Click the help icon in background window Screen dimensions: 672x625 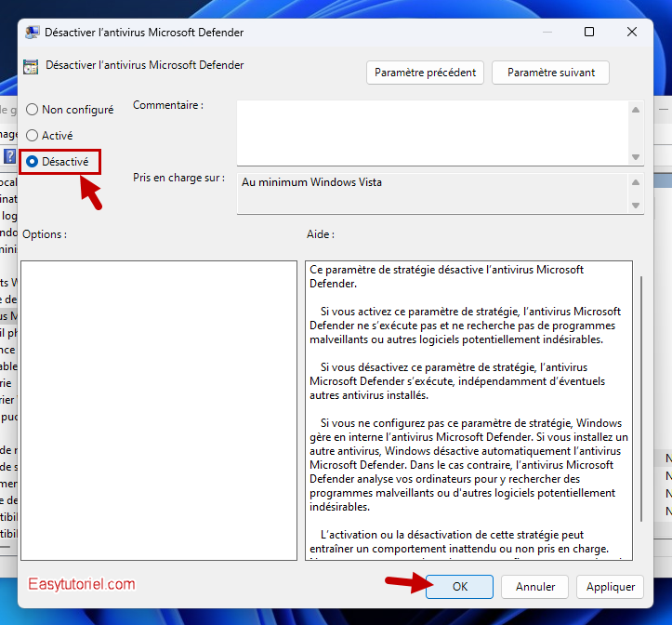(x=9, y=156)
